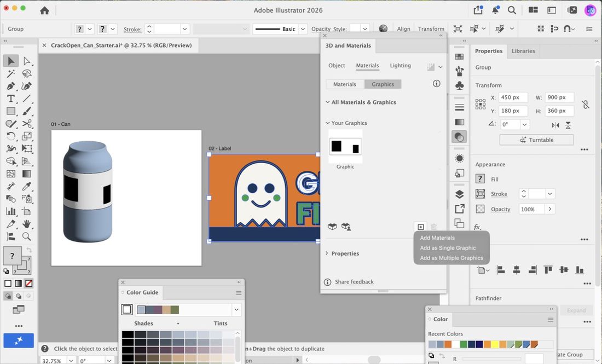
Task: Pick the yellow swatch in Recent Colors
Action: tap(495, 344)
